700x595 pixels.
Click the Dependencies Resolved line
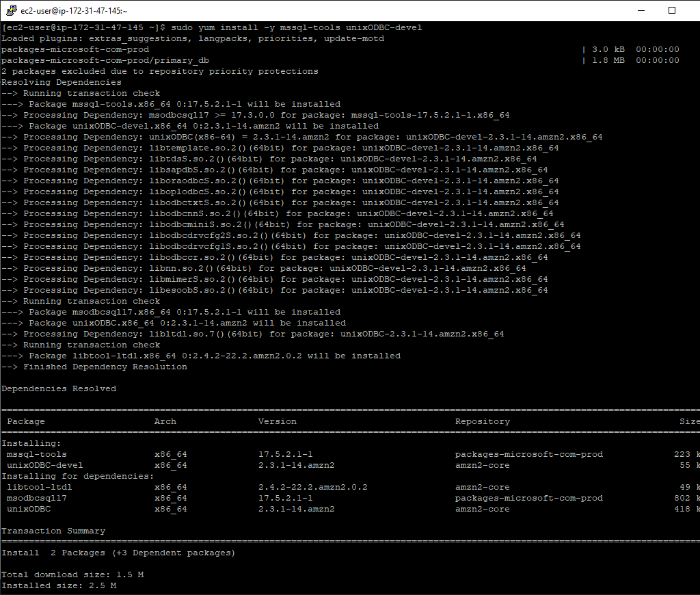coord(59,388)
